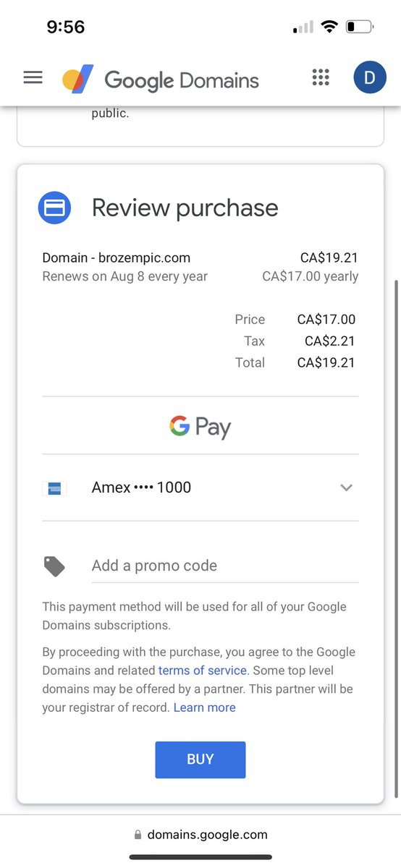This screenshot has height=868, width=401.
Task: Open the Learn more link
Action: coord(205,707)
